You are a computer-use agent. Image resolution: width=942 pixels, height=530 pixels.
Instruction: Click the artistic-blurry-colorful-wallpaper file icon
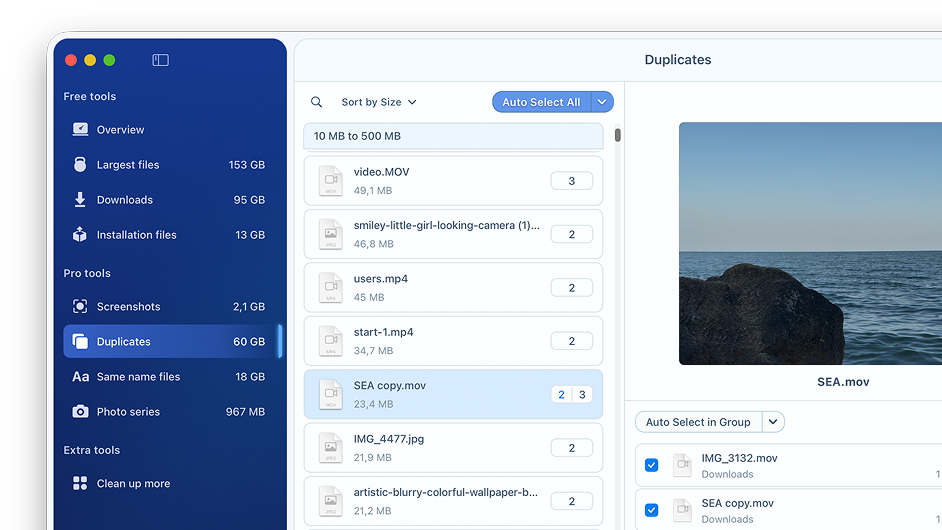pos(330,501)
